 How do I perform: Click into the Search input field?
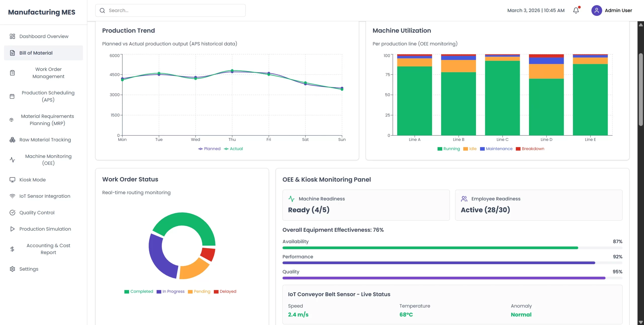coord(174,11)
